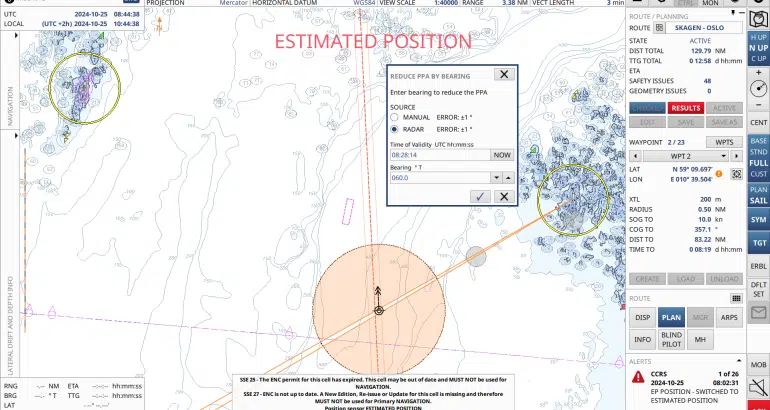The height and width of the screenshot is (410, 770).
Task: Confirm bearing with the checkmark button
Action: tap(481, 197)
